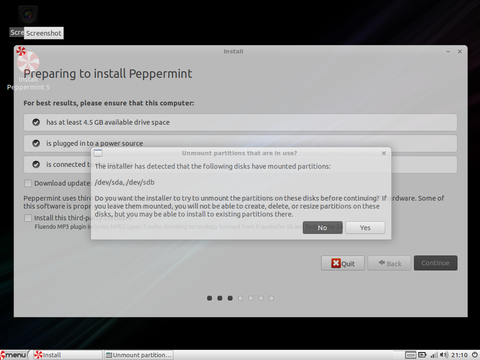Click 'is plugged in to a power source' text

tap(94, 143)
